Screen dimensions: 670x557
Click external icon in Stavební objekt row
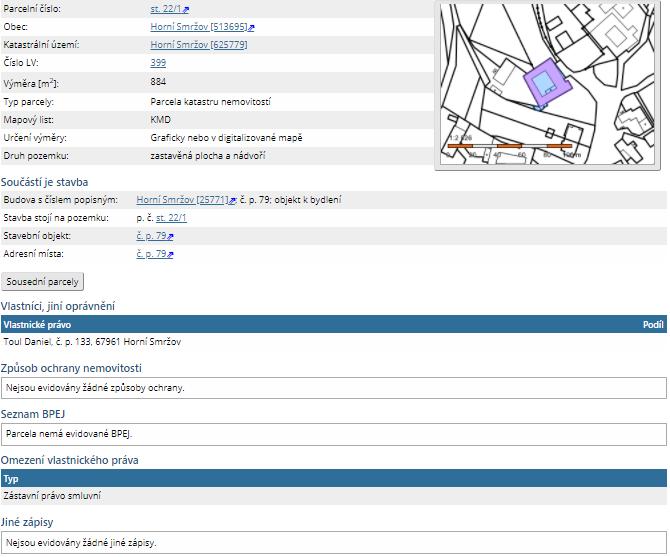click(x=170, y=236)
